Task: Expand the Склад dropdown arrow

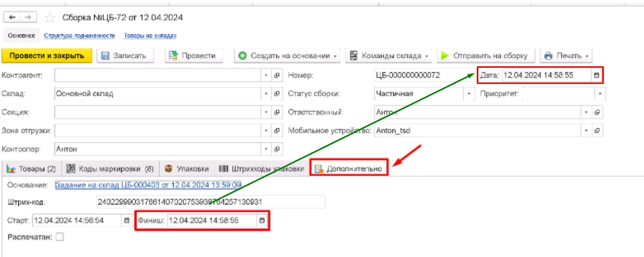Action: click(266, 94)
